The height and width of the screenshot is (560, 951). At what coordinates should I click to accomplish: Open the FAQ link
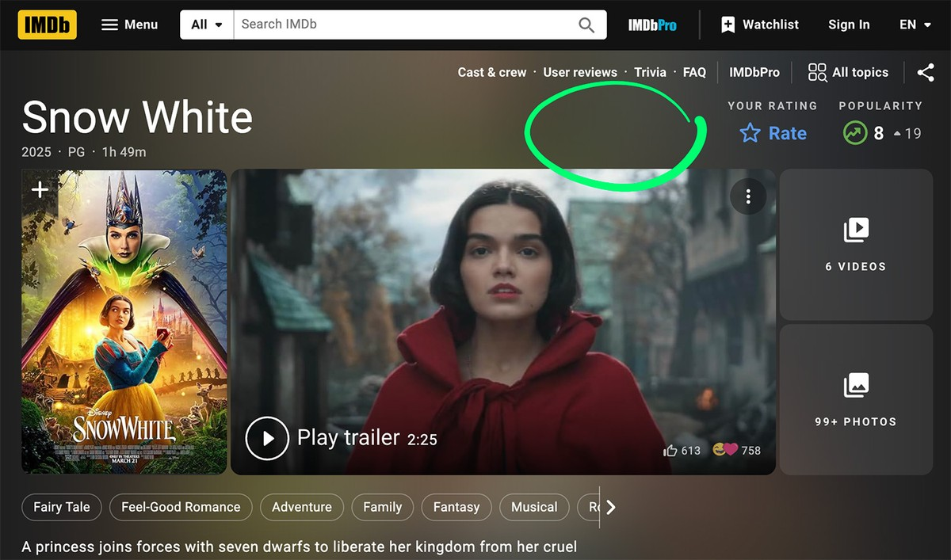click(694, 72)
